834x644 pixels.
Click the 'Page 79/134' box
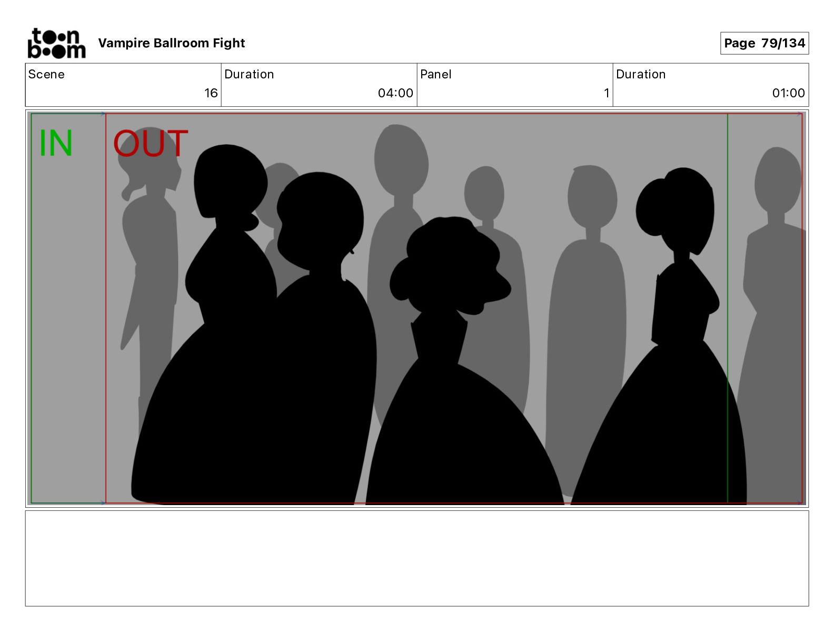point(764,43)
